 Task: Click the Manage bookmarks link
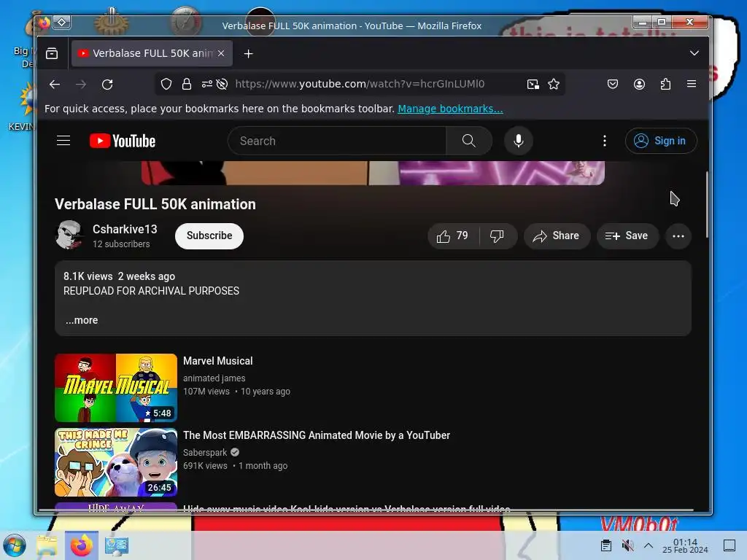click(450, 109)
